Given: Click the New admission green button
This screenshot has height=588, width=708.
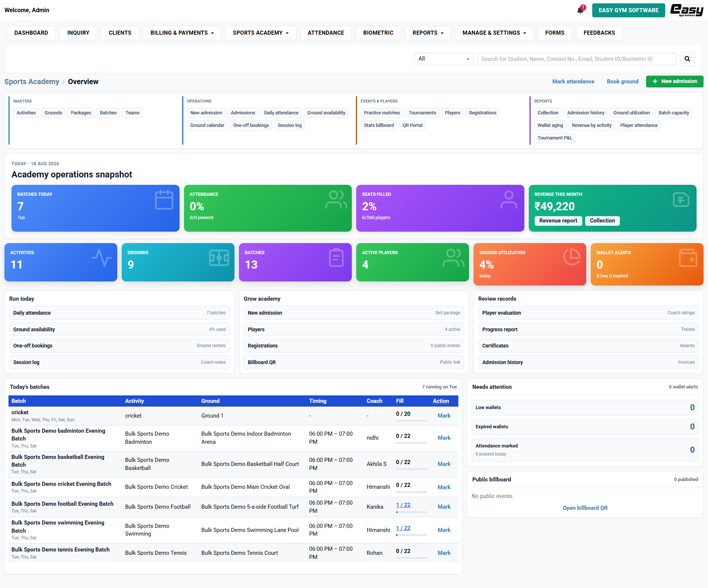Looking at the screenshot, I should pyautogui.click(x=675, y=82).
